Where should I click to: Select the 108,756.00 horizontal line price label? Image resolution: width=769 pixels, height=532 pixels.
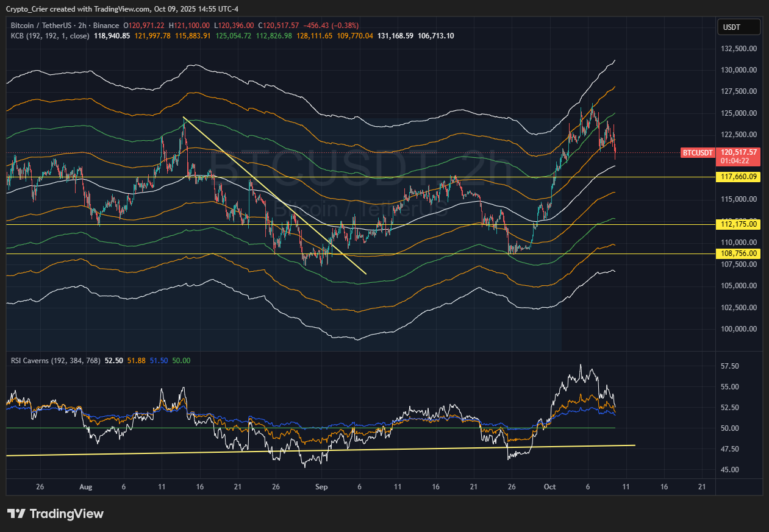739,254
